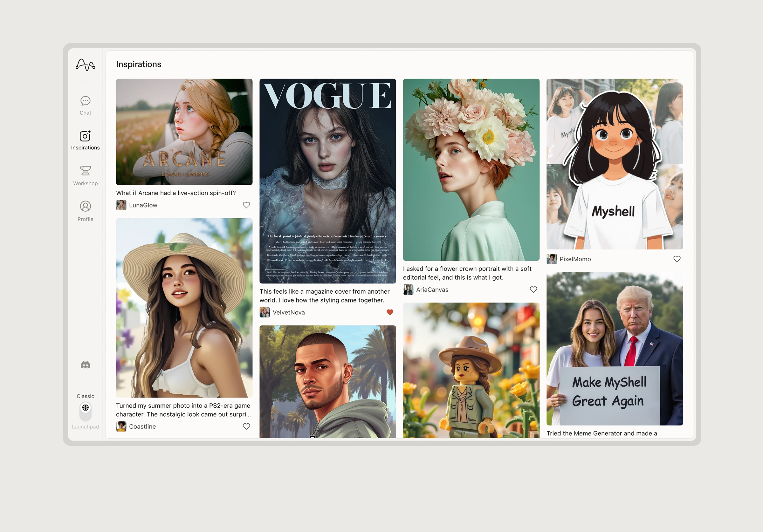The image size is (763, 532).
Task: Open the Make MyShell Great Again image
Action: 615,349
